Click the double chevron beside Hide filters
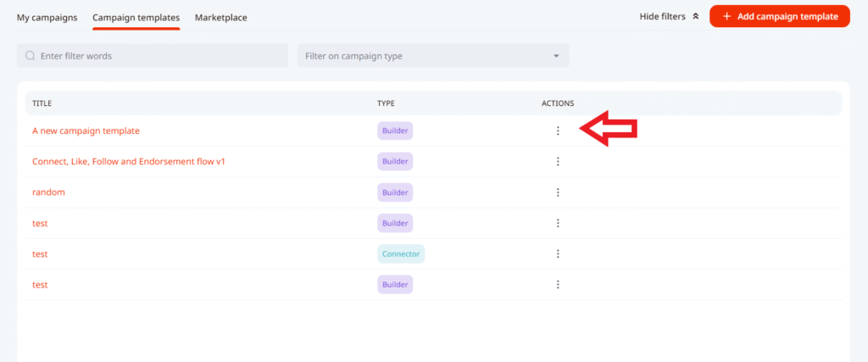 point(696,16)
